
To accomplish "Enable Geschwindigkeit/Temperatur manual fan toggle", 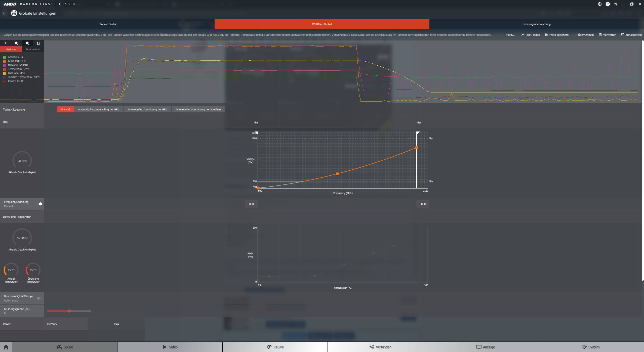I will 39,298.
